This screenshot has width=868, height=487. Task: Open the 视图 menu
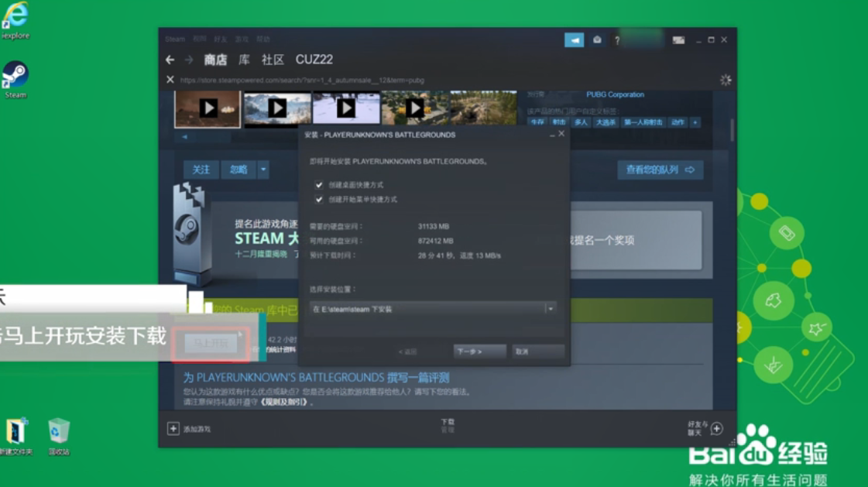(x=199, y=39)
